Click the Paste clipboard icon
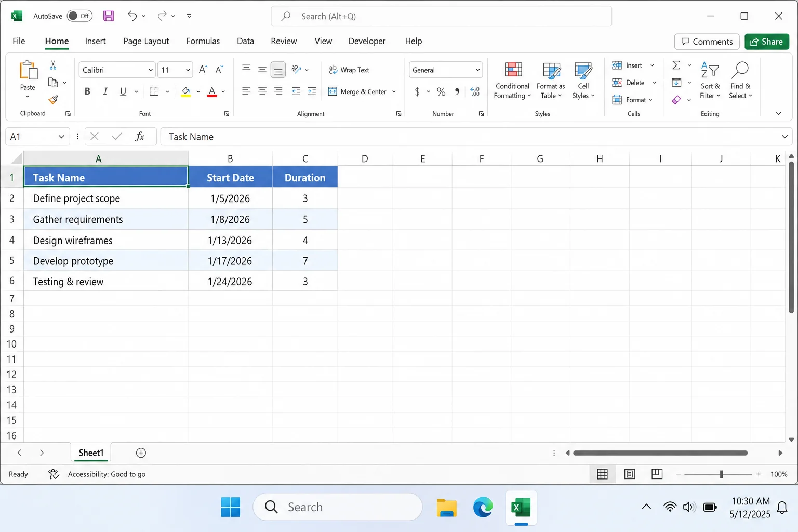This screenshot has height=532, width=798. pyautogui.click(x=28, y=71)
